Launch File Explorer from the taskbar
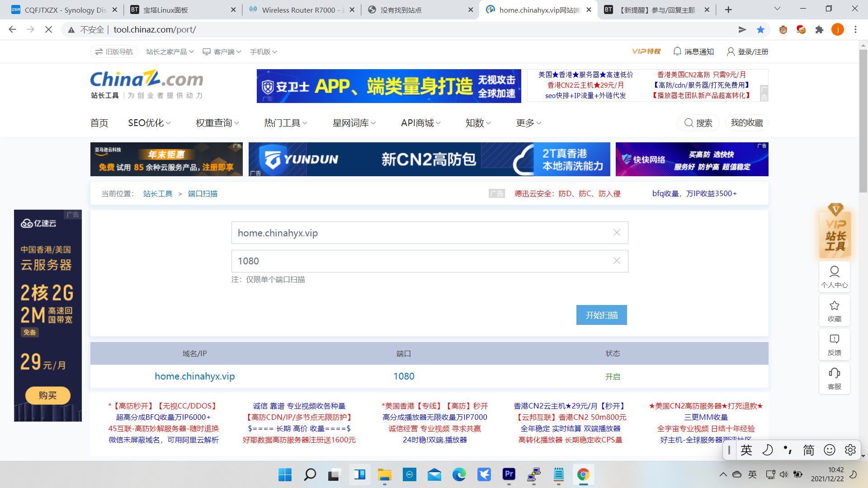The width and height of the screenshot is (868, 488). [384, 474]
